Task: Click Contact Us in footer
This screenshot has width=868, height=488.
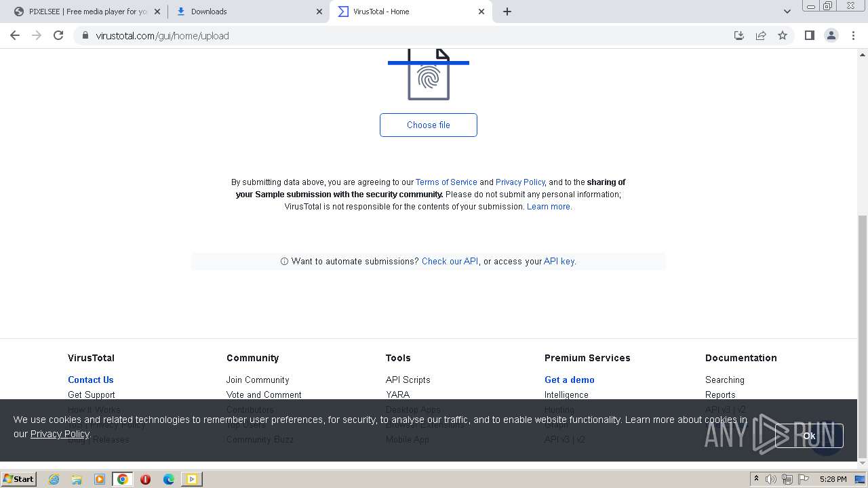Action: (91, 380)
